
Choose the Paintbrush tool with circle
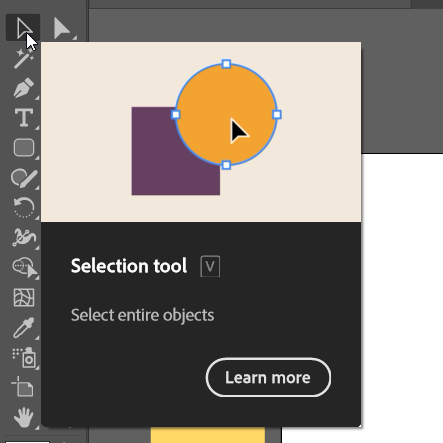click(x=24, y=178)
